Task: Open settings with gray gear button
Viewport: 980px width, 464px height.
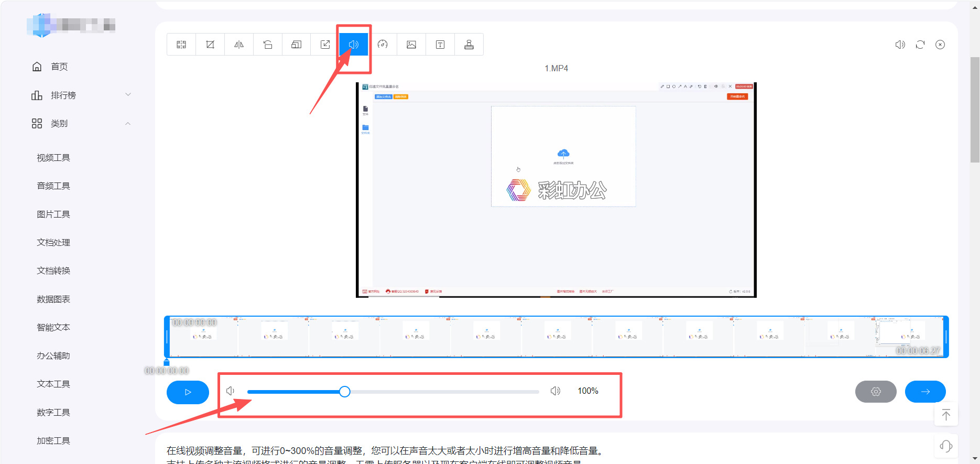Action: pyautogui.click(x=876, y=392)
